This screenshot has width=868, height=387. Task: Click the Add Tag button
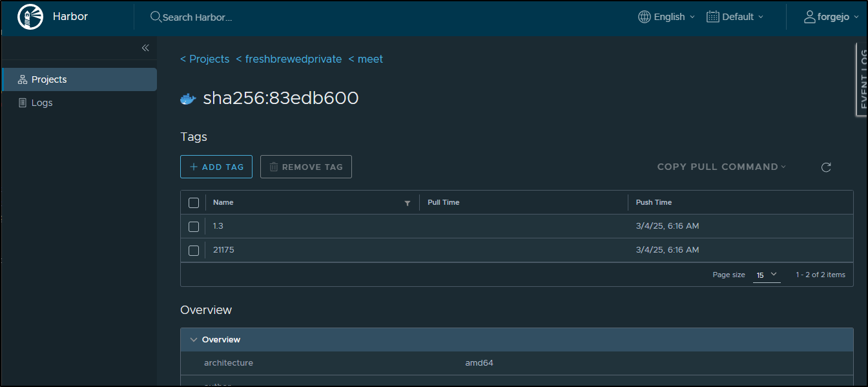(216, 167)
